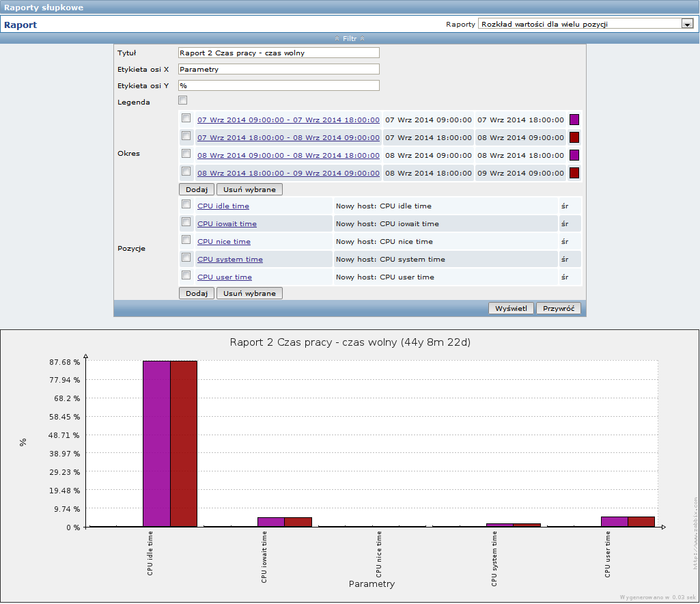Open the CPU idle time link
Image resolution: width=700 pixels, height=604 pixels.
coord(223,206)
